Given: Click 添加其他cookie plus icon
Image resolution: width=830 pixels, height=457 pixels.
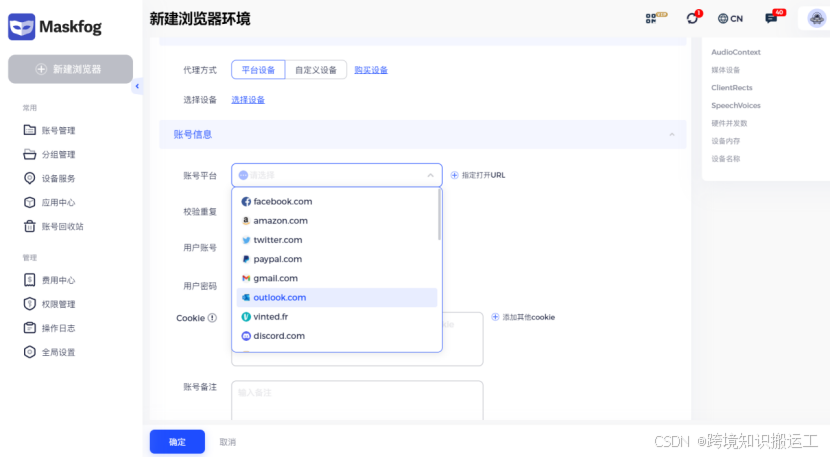Looking at the screenshot, I should pyautogui.click(x=495, y=317).
